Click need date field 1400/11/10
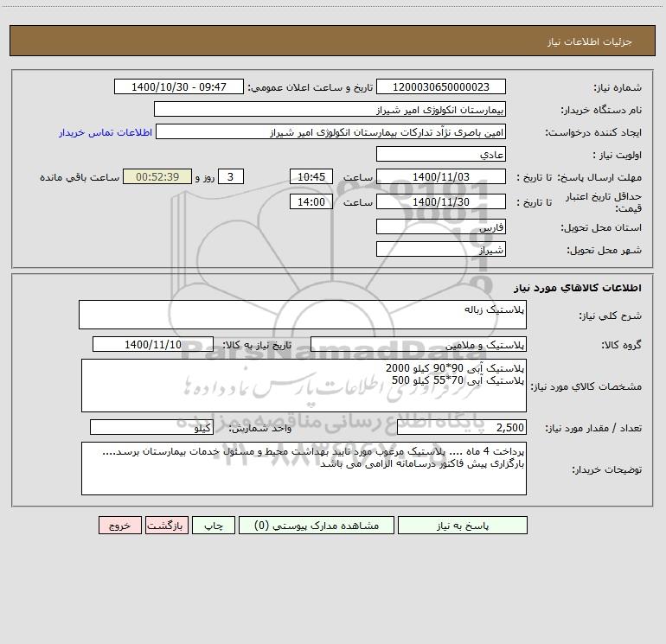 (153, 344)
